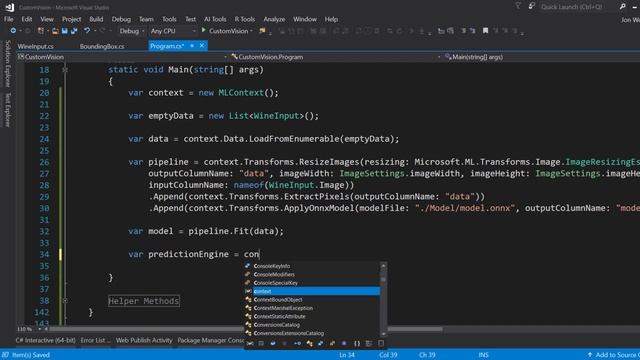Open the Window menu
This screenshot has height=360, width=640.
pyautogui.click(x=305, y=19)
